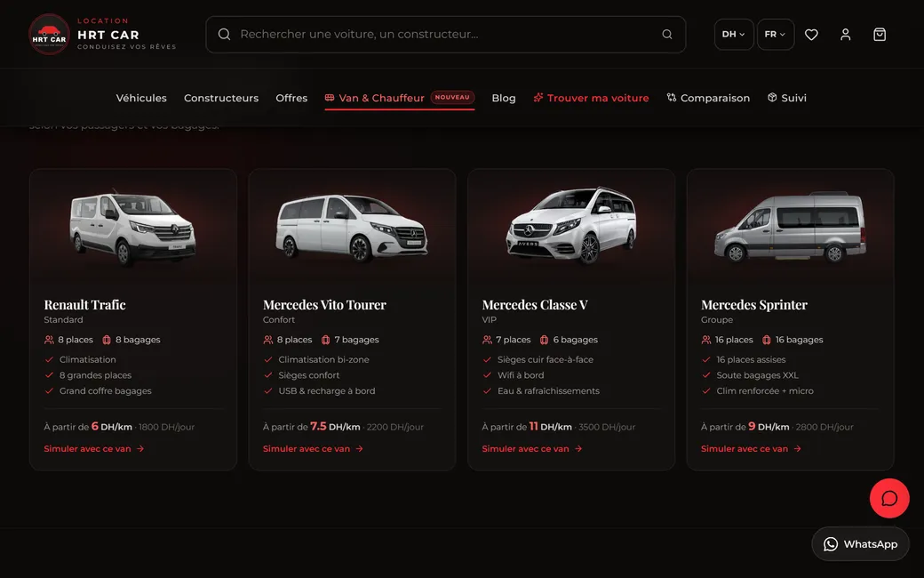The width and height of the screenshot is (924, 578).
Task: Select the Van & Chauffeur tab
Action: pyautogui.click(x=400, y=98)
